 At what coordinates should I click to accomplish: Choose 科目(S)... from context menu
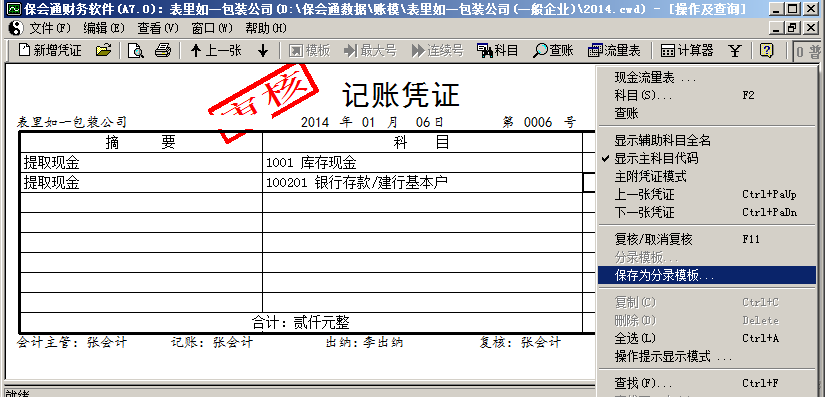click(707, 95)
